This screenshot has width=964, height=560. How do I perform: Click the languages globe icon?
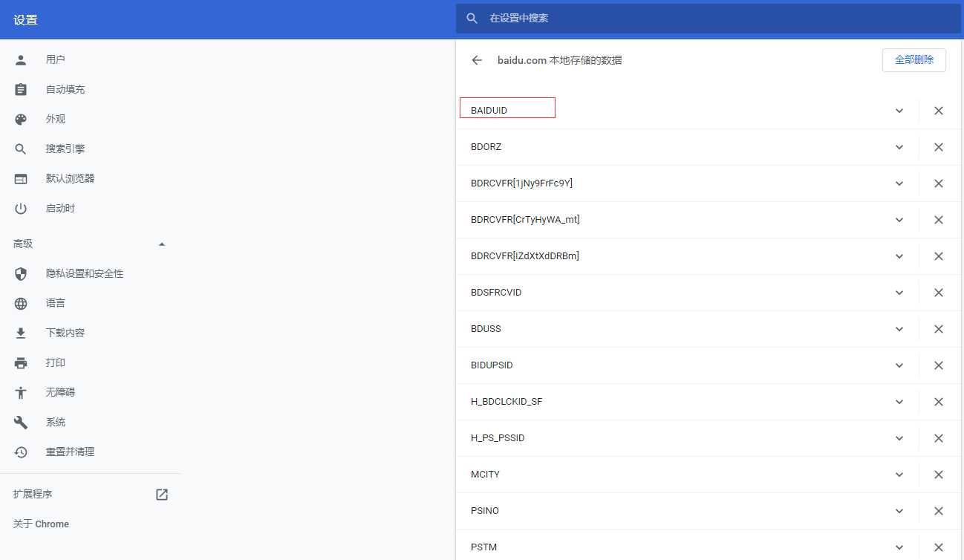[x=21, y=303]
